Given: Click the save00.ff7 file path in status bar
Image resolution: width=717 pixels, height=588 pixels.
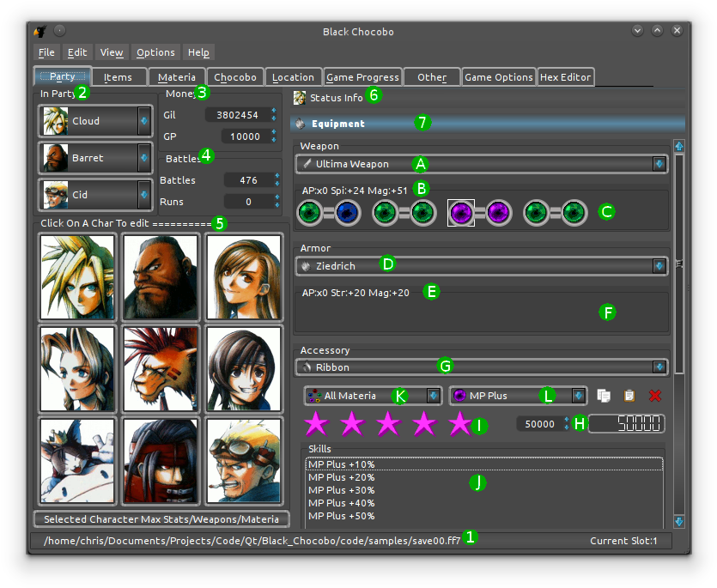Looking at the screenshot, I should (x=252, y=541).
